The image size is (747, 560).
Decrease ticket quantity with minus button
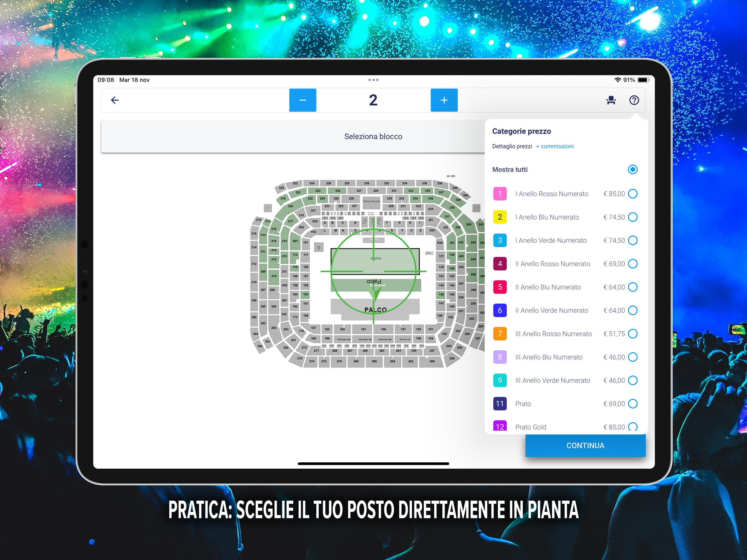303,100
